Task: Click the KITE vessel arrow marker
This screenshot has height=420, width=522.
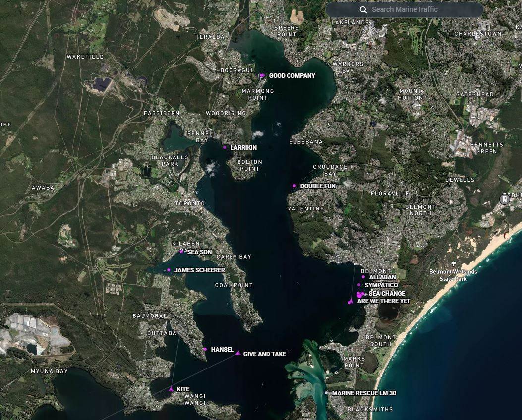Action: (171, 389)
